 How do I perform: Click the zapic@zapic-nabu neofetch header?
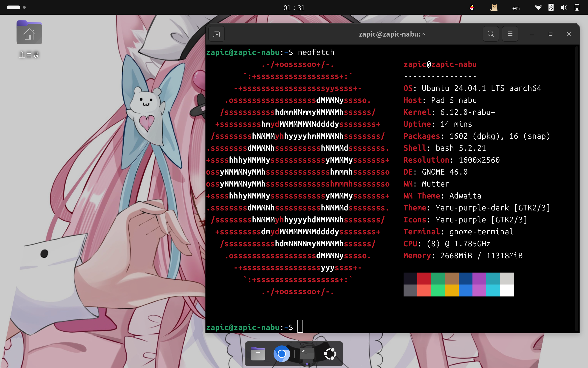440,64
